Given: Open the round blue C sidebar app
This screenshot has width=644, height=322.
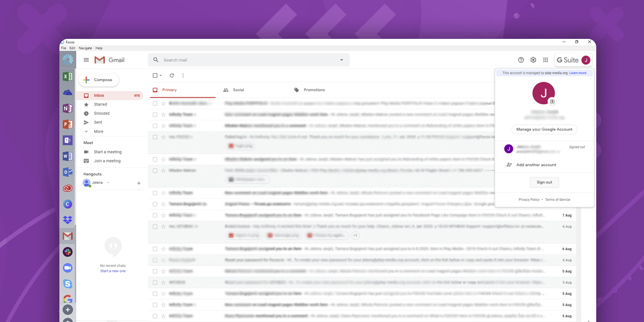Looking at the screenshot, I should [68, 204].
